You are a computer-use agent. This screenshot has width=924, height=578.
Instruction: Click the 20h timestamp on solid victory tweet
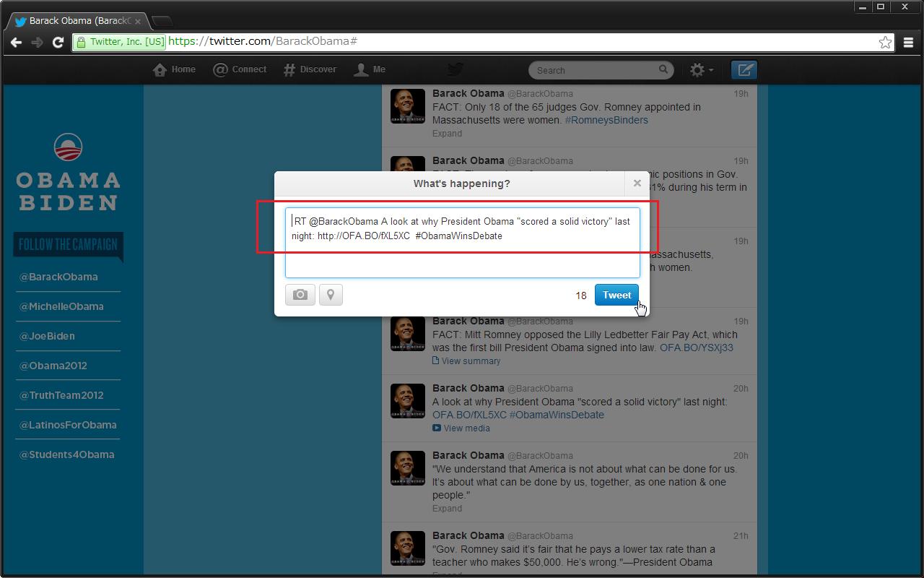click(741, 389)
